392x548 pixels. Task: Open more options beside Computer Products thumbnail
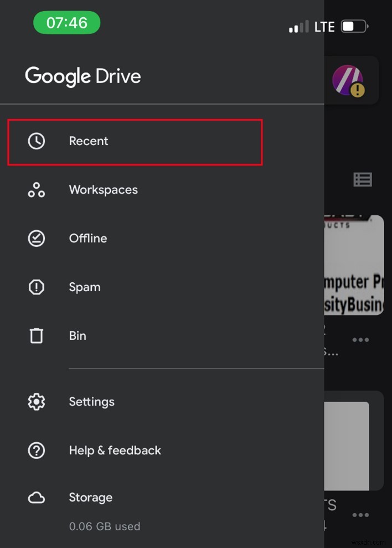360,340
